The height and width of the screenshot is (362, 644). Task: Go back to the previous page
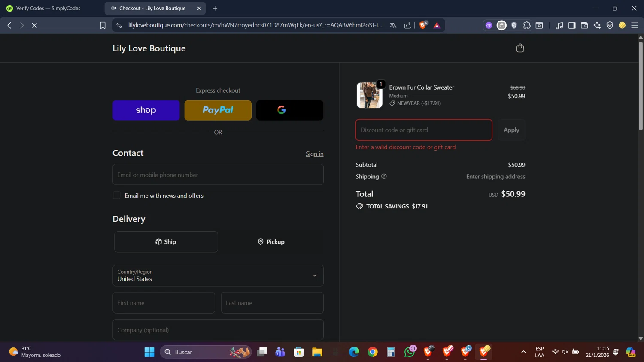click(9, 25)
